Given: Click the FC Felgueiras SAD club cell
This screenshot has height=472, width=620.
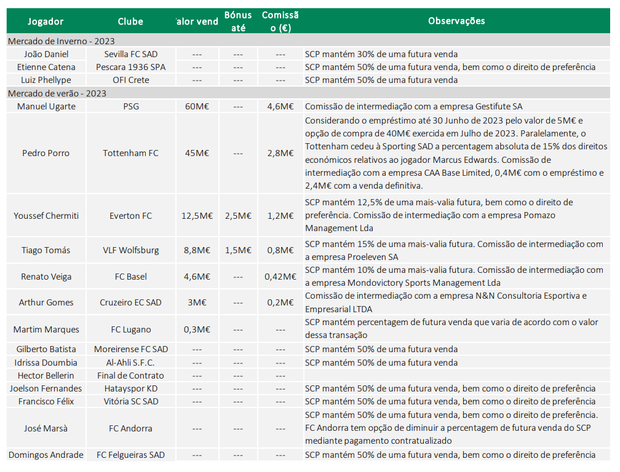Looking at the screenshot, I should (130, 455).
